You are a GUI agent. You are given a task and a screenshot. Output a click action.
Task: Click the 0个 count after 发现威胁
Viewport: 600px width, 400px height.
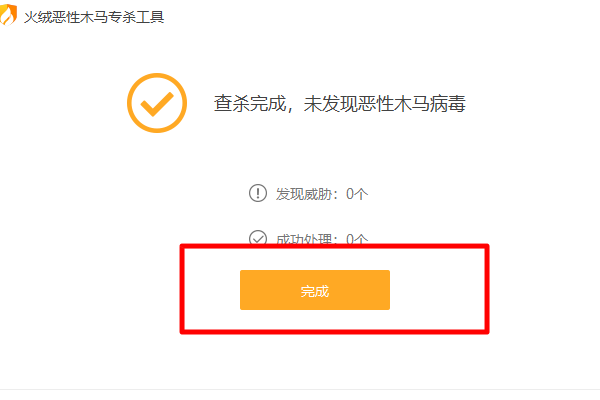tap(357, 193)
